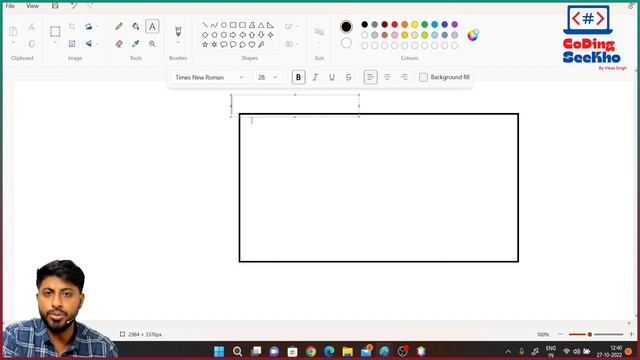The width and height of the screenshot is (640, 360).
Task: Pick the red colour swatch
Action: (x=395, y=24)
